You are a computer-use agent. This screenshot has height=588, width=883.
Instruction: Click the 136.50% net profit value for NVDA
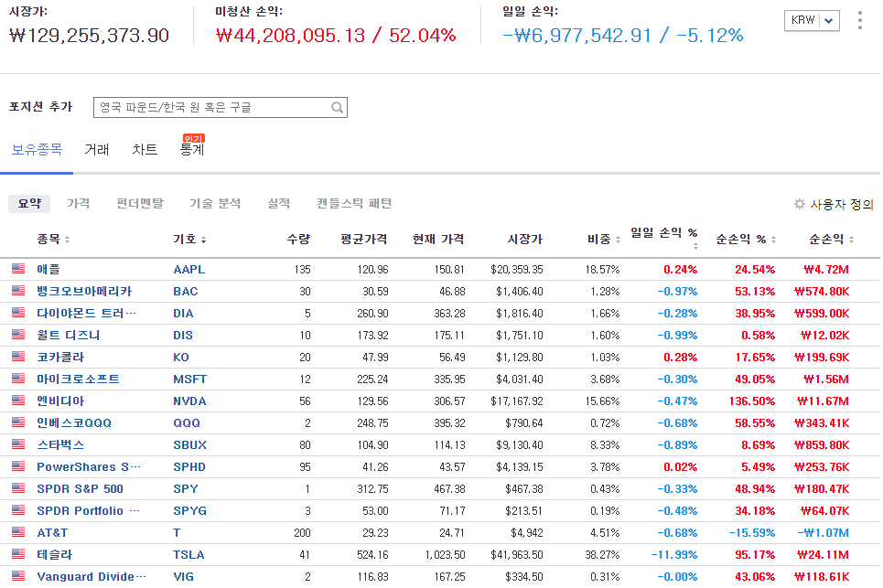(752, 401)
